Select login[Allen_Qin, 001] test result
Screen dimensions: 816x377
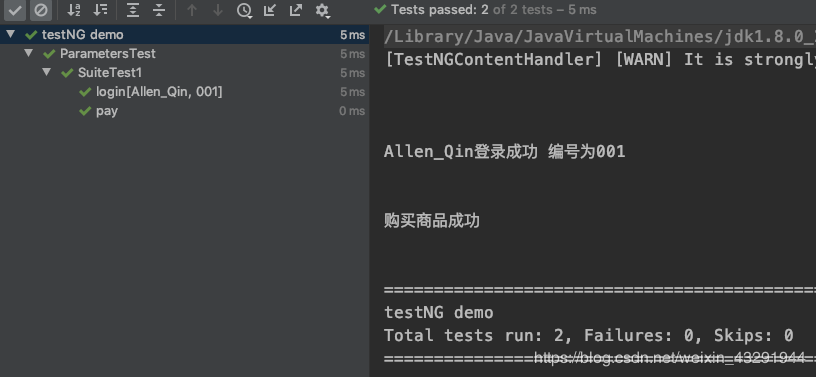(x=159, y=92)
